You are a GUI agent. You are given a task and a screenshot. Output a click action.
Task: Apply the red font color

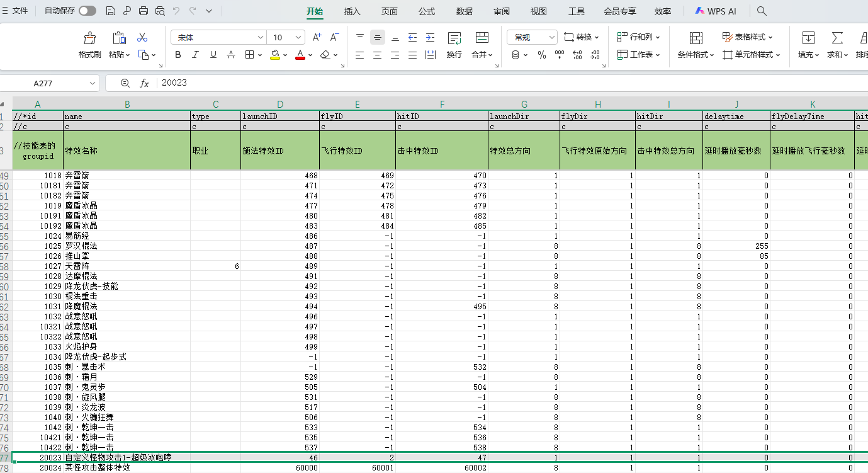point(300,55)
